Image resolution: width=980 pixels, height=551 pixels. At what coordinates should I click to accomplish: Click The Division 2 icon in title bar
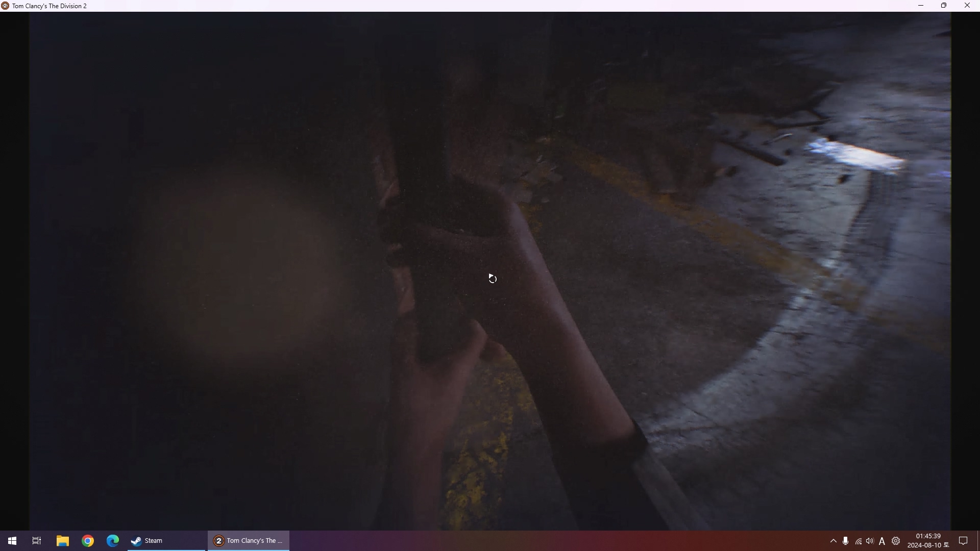pyautogui.click(x=5, y=6)
